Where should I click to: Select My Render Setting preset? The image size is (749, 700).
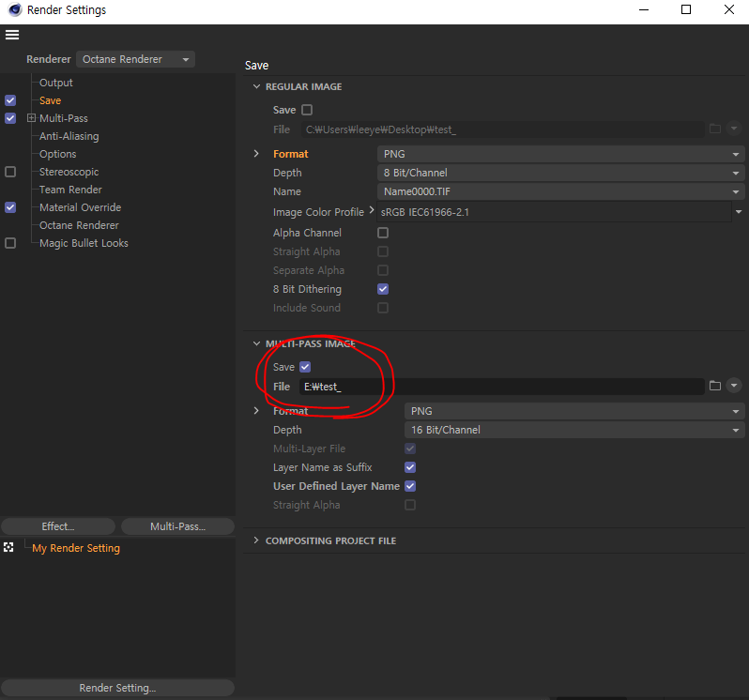point(76,548)
